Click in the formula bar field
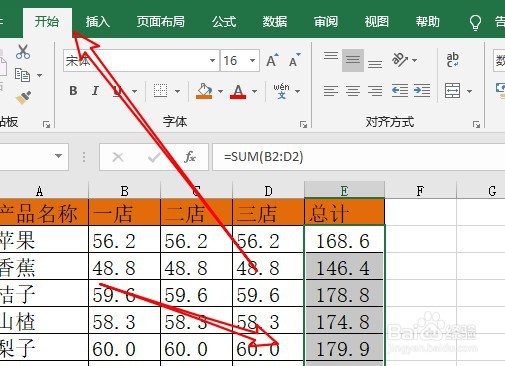Image resolution: width=505 pixels, height=366 pixels. tap(359, 157)
